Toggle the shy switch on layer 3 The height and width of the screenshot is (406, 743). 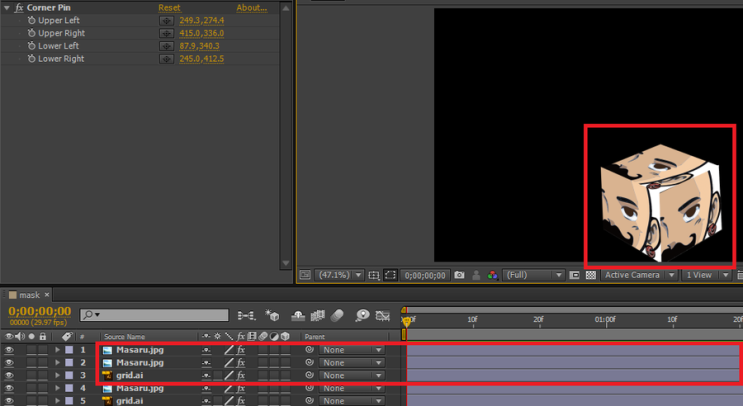coord(206,376)
